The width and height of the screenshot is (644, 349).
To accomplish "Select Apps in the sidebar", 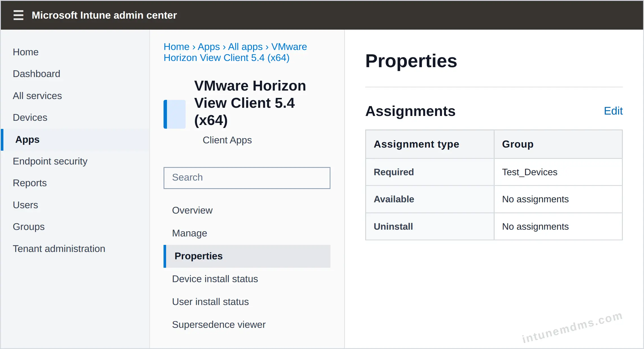I will 75,140.
